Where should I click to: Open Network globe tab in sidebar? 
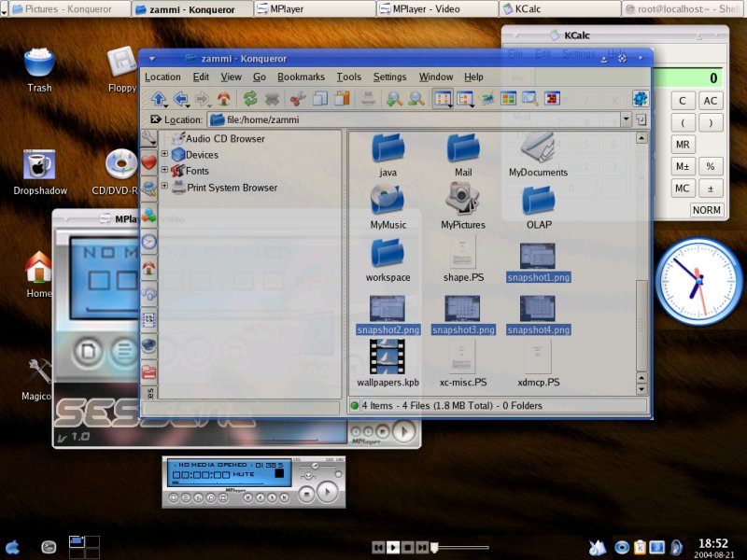[x=148, y=345]
